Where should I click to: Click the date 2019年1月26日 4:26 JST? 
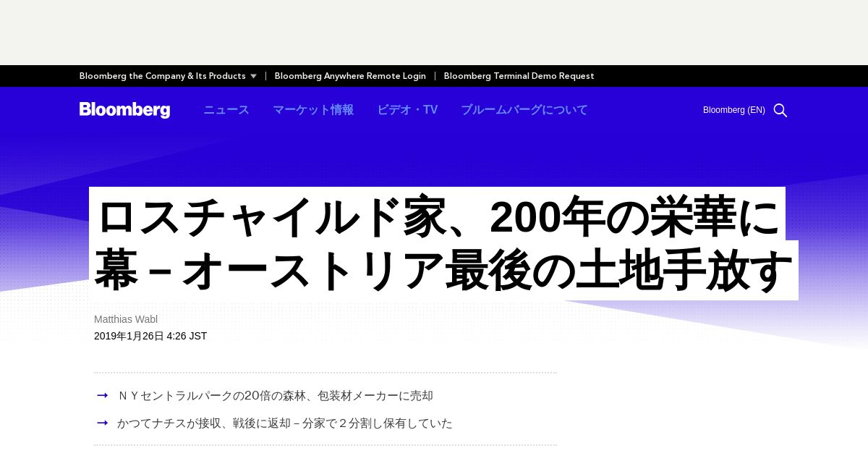pyautogui.click(x=150, y=336)
